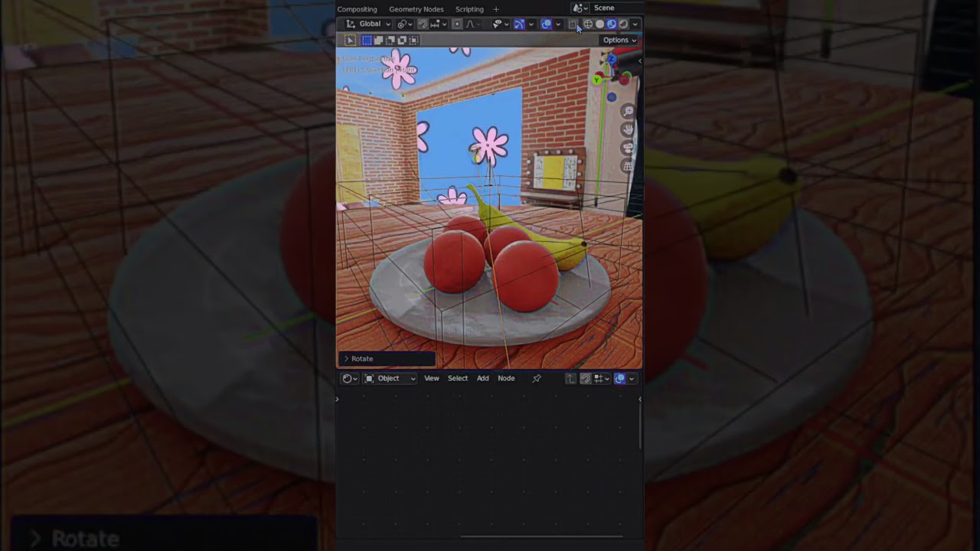Click the Scene name field
The width and height of the screenshot is (980, 551).
coord(616,8)
